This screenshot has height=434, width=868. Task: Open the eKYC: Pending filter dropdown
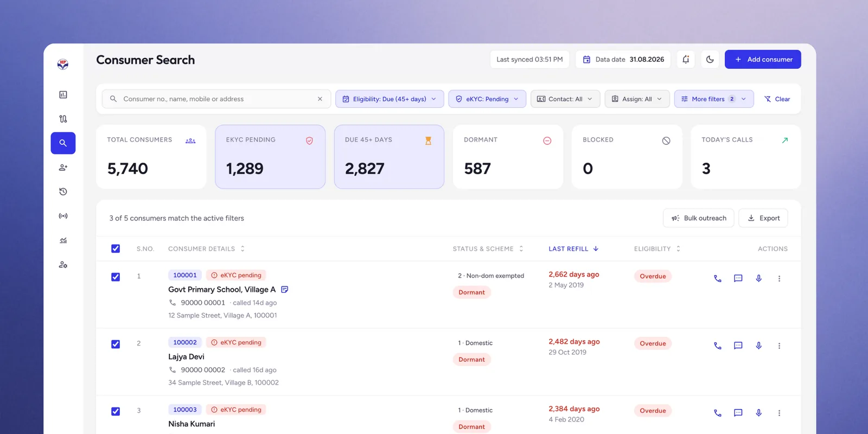(x=487, y=99)
